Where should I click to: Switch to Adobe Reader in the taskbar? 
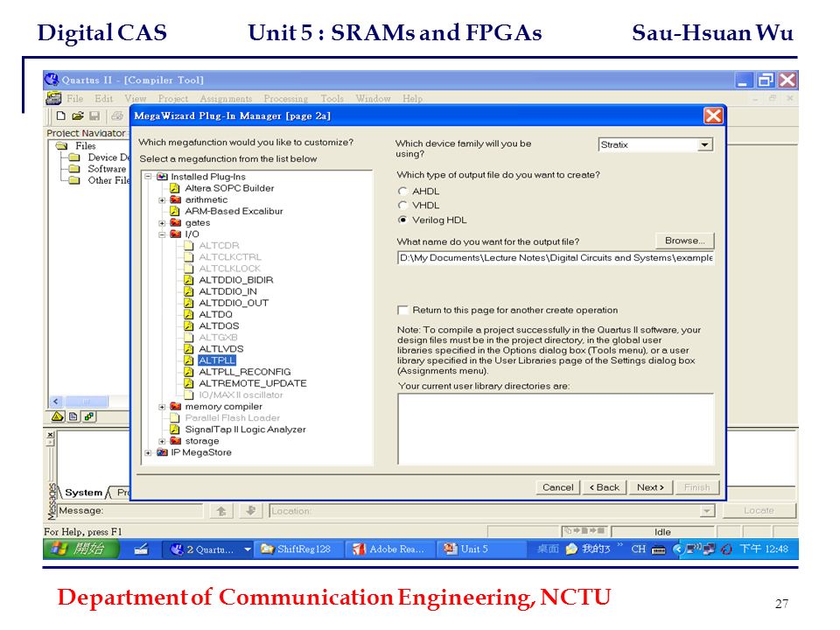point(390,549)
